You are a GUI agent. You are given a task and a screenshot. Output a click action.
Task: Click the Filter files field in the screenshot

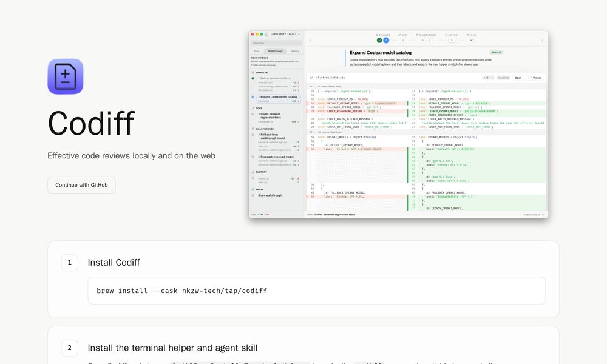click(276, 43)
